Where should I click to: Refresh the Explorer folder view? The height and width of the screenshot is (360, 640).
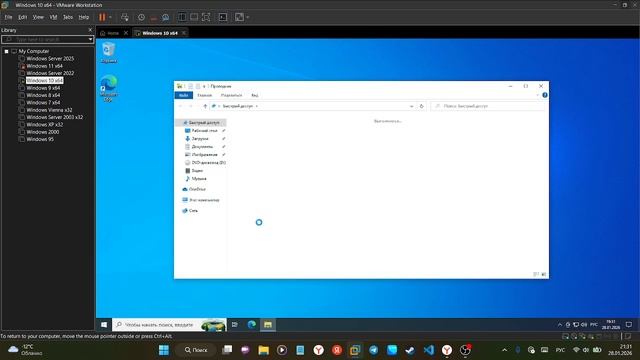(x=422, y=106)
